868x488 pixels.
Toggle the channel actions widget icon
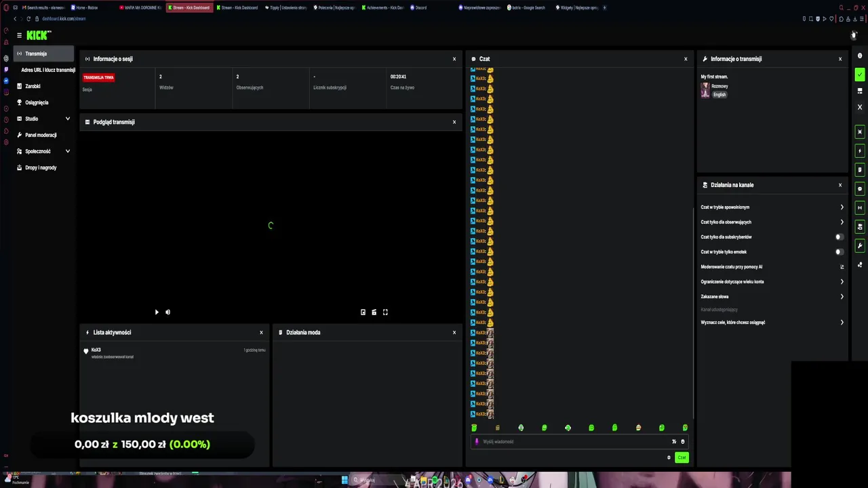point(860,227)
